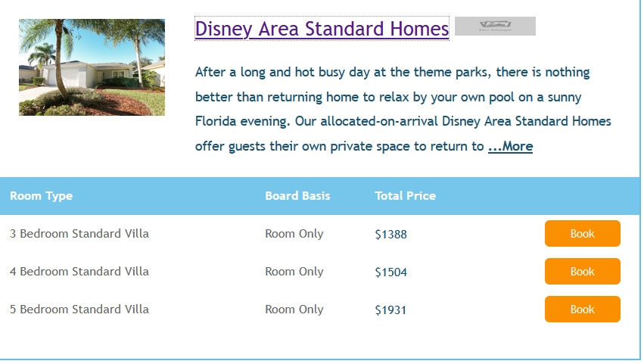Book the 3 Bedroom Standard Villa
This screenshot has width=644, height=364.
point(582,234)
